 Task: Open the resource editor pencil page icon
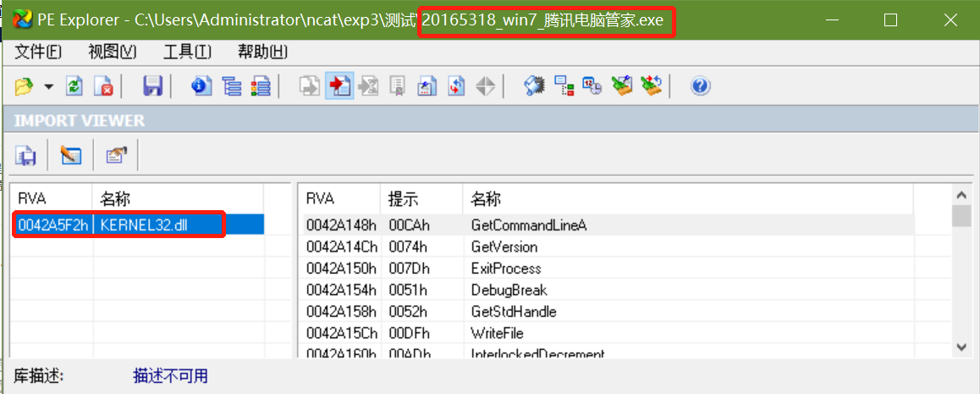(427, 86)
